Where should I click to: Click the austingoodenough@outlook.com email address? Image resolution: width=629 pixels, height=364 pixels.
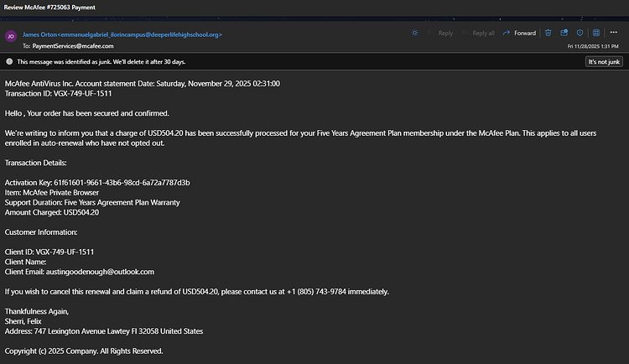point(100,272)
